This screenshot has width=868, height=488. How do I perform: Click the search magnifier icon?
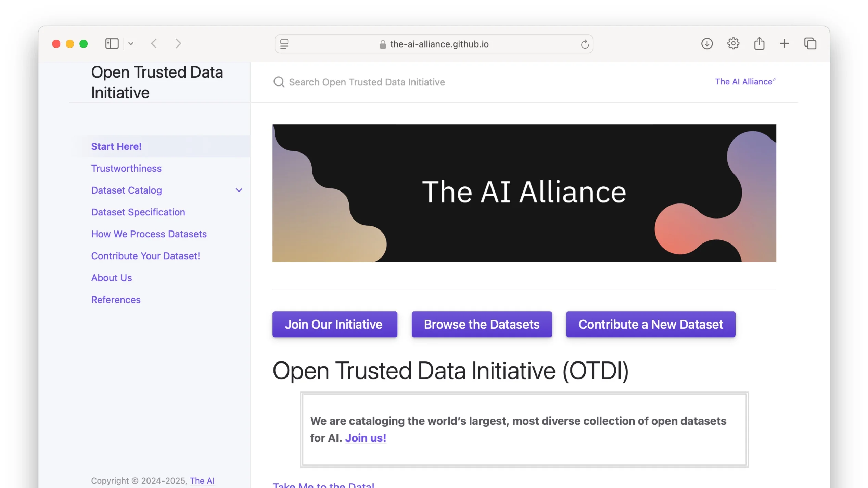279,82
